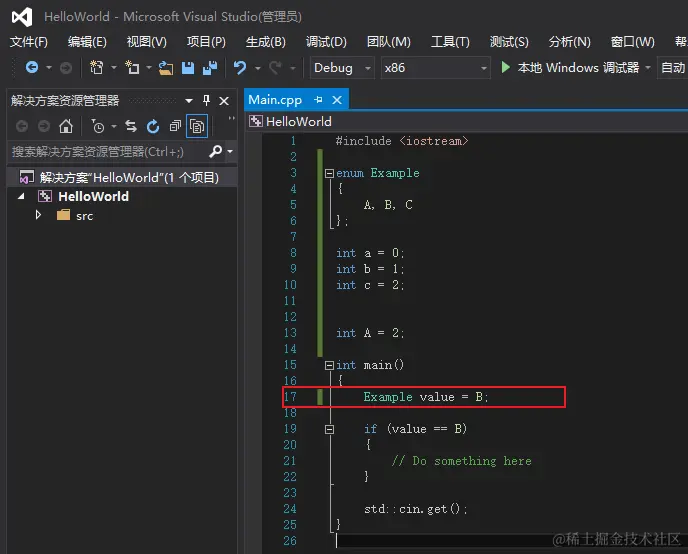This screenshot has height=554, width=688.
Task: Open the 调试(D) menu
Action: click(326, 42)
